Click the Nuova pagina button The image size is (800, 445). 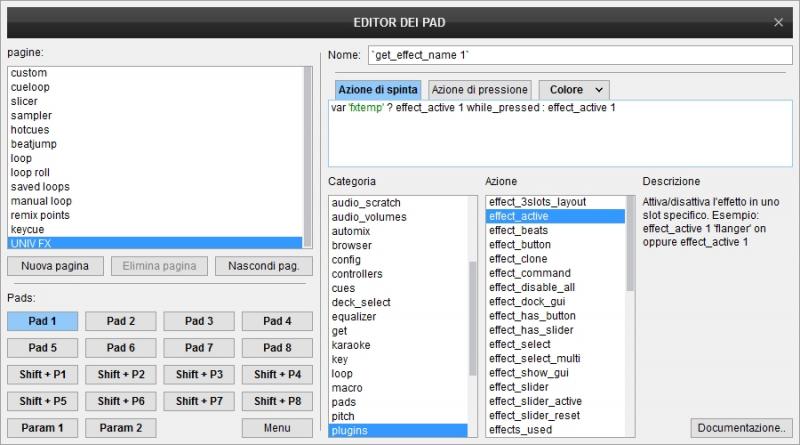(55, 266)
